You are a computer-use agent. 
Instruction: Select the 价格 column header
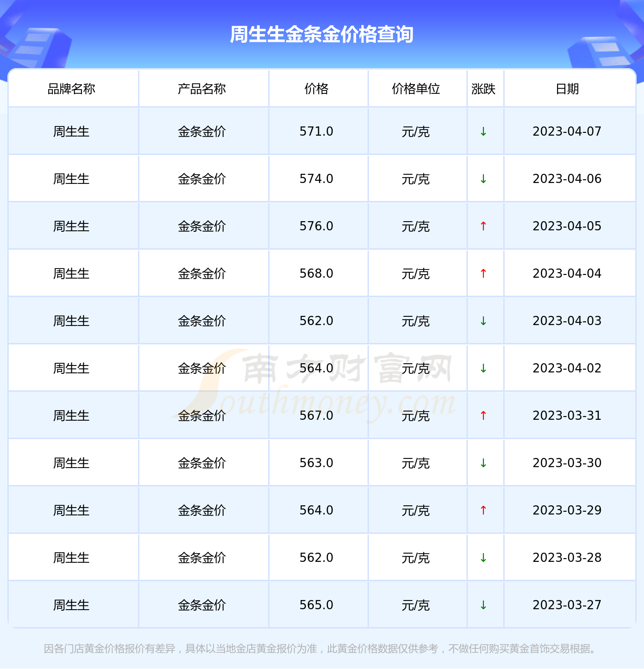(316, 89)
